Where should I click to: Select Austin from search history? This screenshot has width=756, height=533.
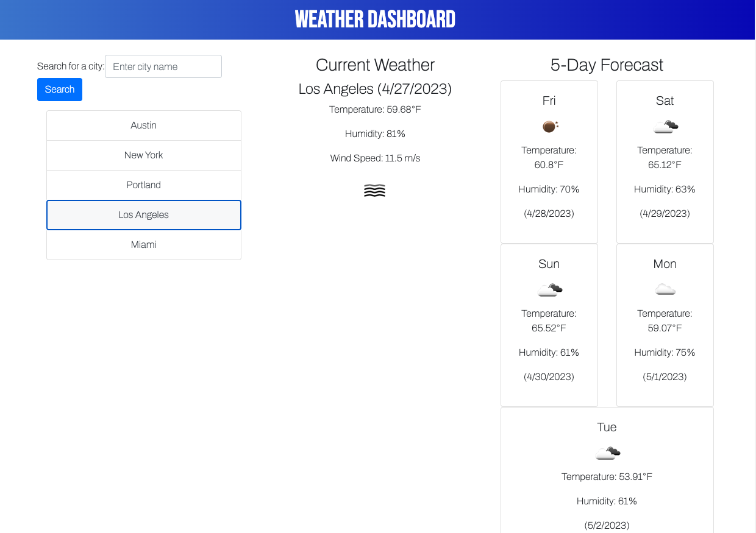point(144,125)
